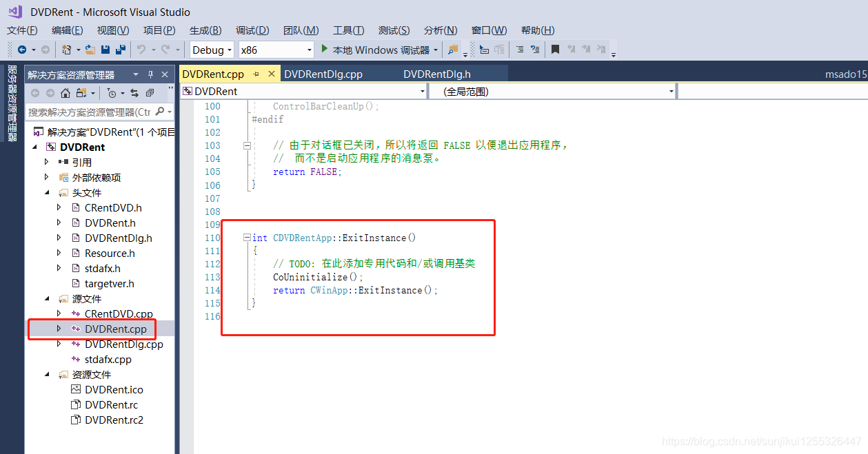Collapse all items in Solution Explorer
868x454 pixels.
(x=150, y=93)
